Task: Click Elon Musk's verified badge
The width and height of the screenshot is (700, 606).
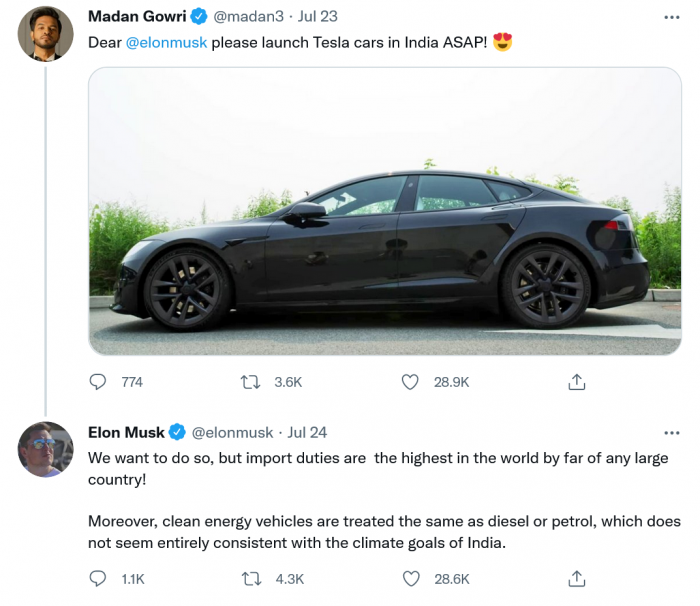Action: point(177,432)
